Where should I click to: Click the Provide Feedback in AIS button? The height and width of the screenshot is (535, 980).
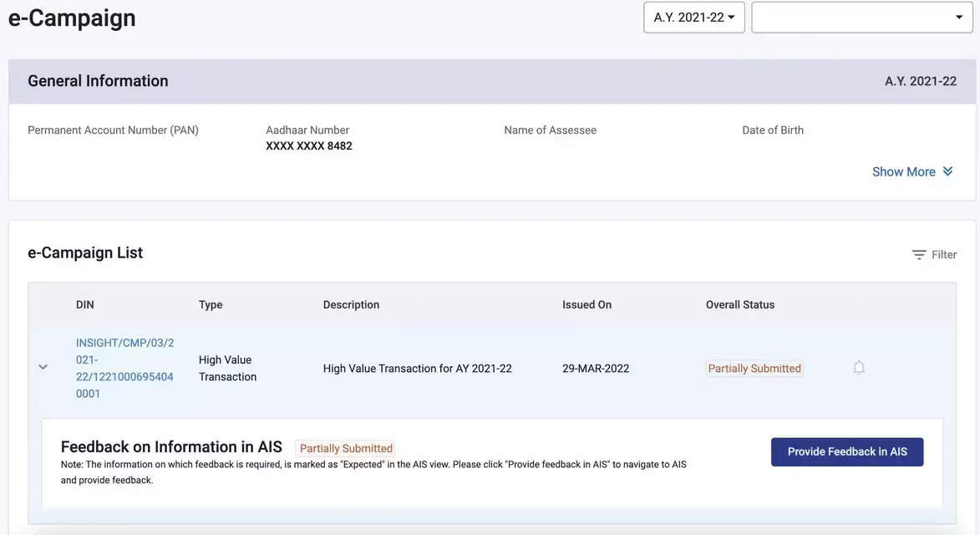[846, 451]
